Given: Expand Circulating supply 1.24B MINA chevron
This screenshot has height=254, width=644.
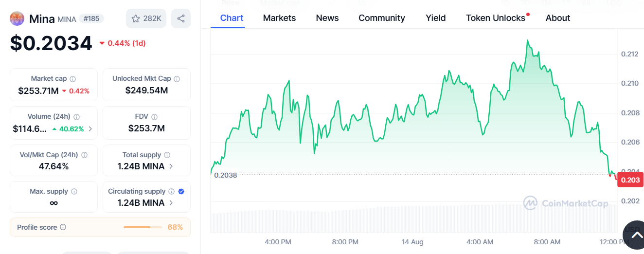Looking at the screenshot, I should [171, 203].
